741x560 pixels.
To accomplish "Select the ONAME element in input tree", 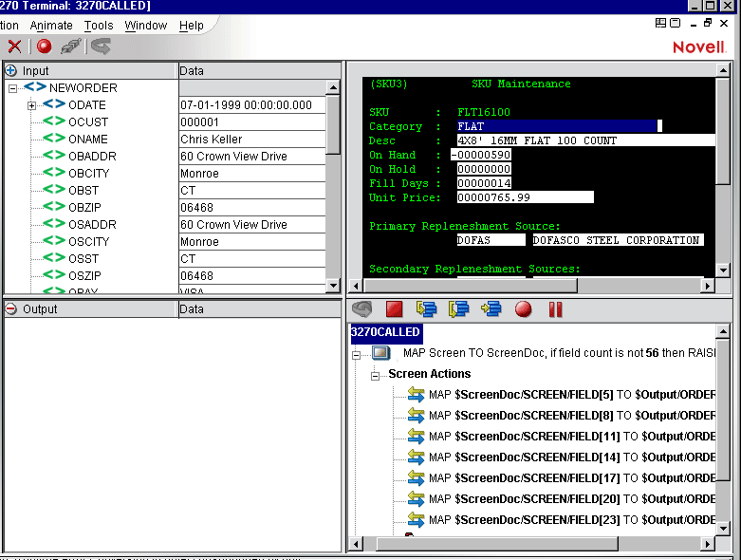I will 87,140.
